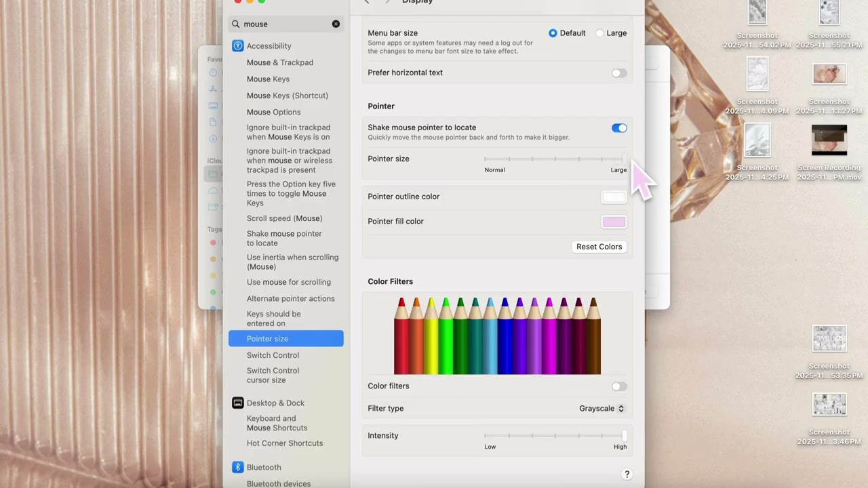Turn off Shake mouse pointer to locate
Image resolution: width=868 pixels, height=488 pixels.
click(x=619, y=128)
